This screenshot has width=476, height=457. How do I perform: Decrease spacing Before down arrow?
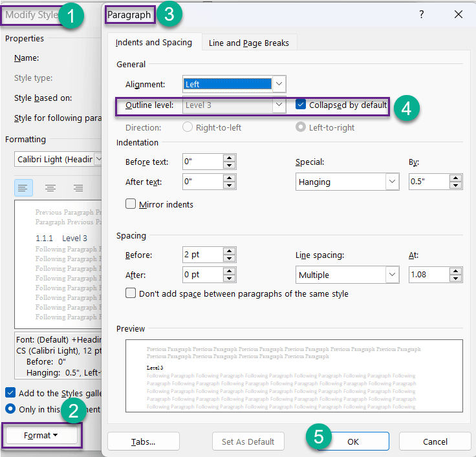click(229, 259)
